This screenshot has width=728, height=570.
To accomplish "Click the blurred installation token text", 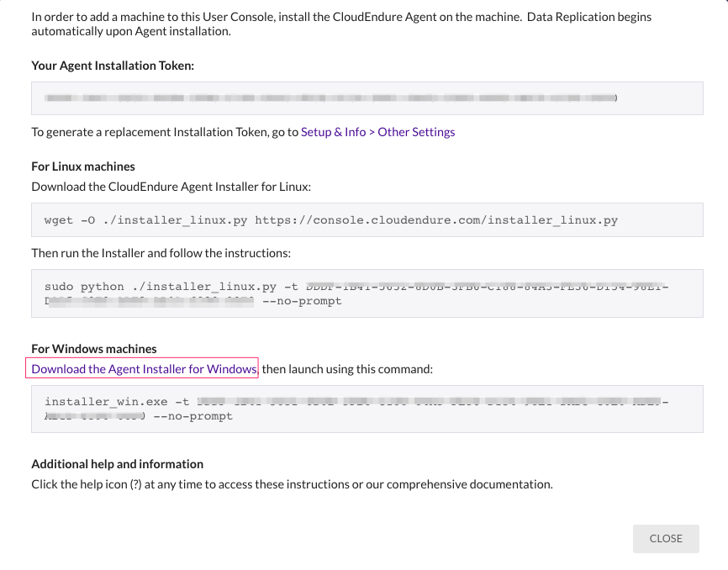I will click(328, 98).
